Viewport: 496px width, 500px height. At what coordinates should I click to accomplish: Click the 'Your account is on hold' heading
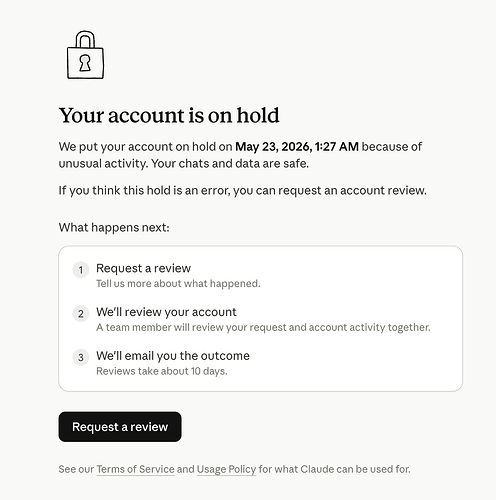[x=169, y=115]
